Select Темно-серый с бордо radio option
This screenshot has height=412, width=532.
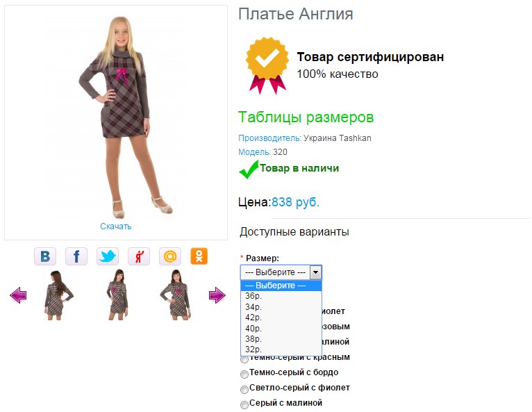point(244,374)
